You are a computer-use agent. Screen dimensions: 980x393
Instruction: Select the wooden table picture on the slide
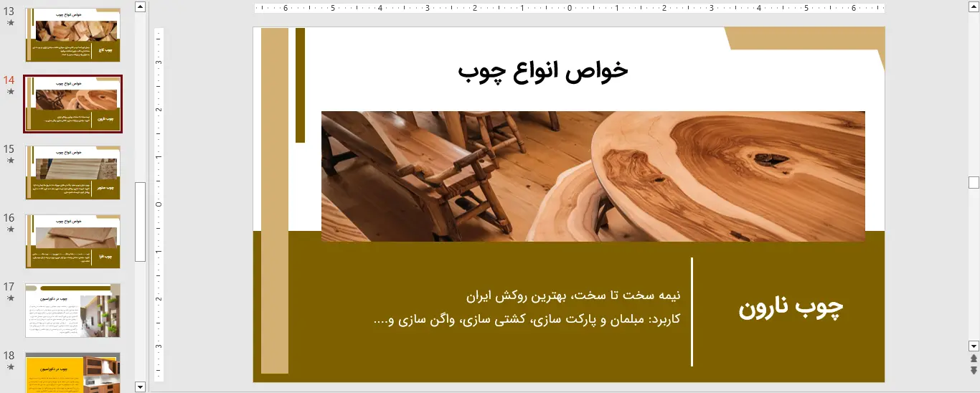593,176
